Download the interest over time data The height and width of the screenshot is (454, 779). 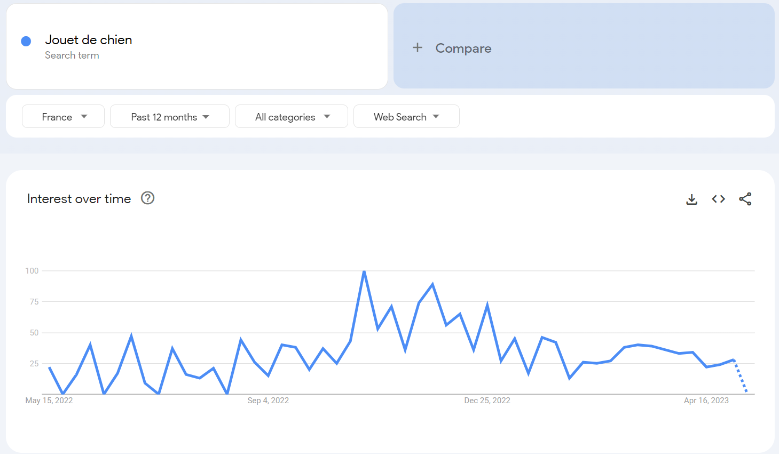pyautogui.click(x=691, y=199)
